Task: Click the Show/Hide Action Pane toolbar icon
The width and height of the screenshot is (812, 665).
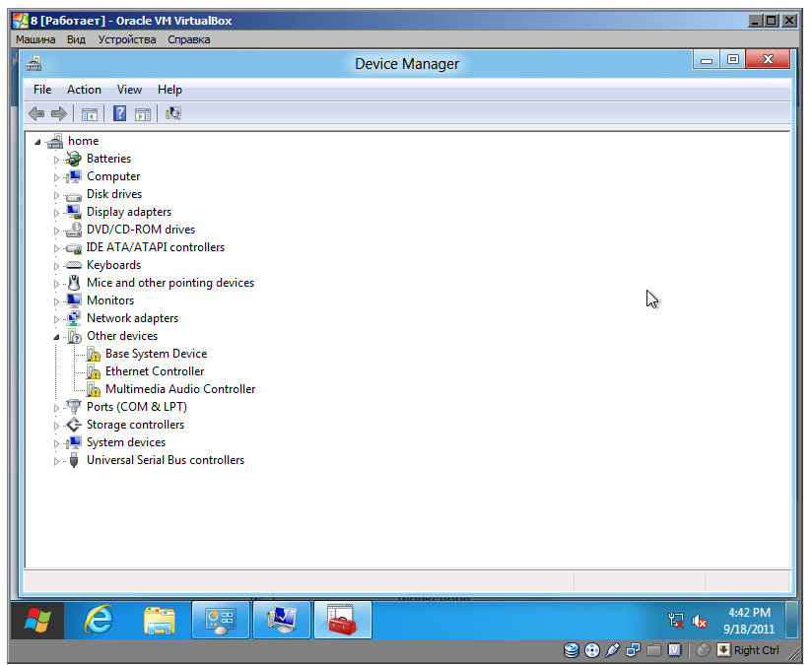Action: pyautogui.click(x=143, y=113)
